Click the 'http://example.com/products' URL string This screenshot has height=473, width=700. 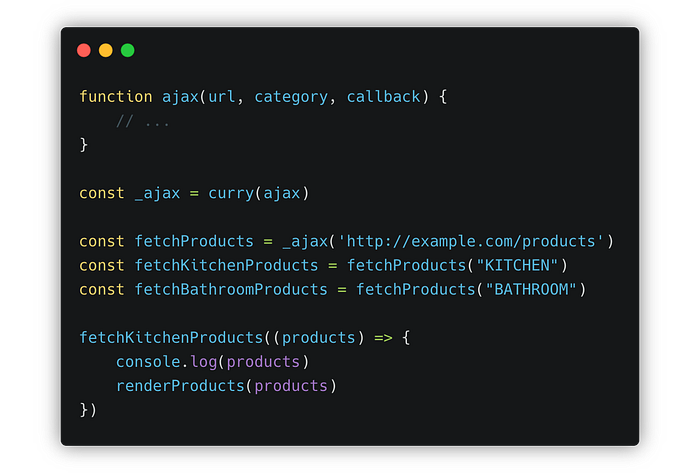coord(471,242)
